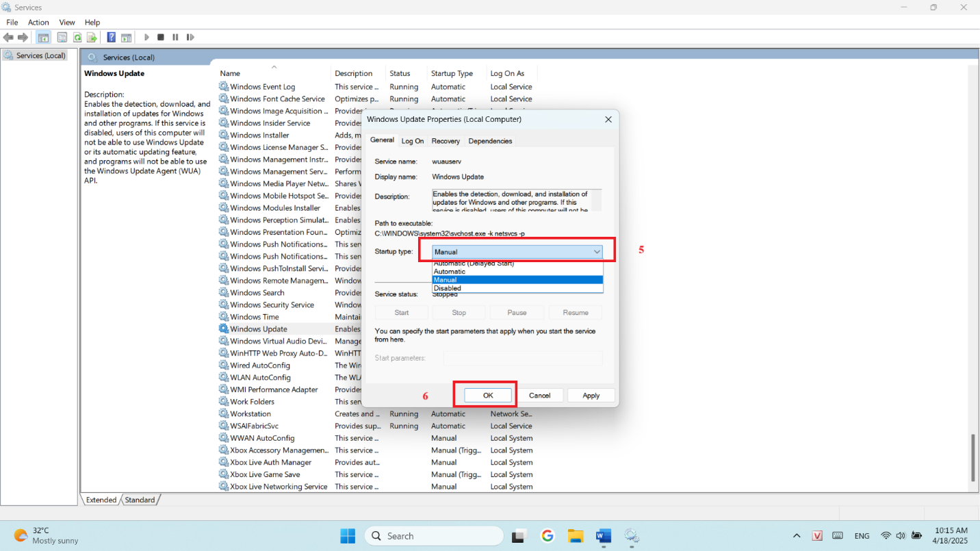Click Show/Hide Console Tree toolbar icon

[x=43, y=38]
